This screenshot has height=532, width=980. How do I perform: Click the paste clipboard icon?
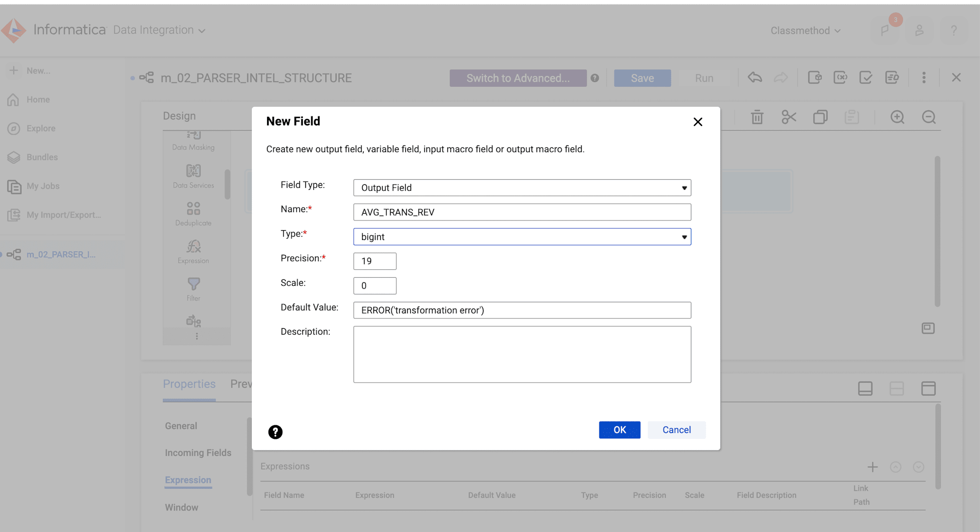852,117
